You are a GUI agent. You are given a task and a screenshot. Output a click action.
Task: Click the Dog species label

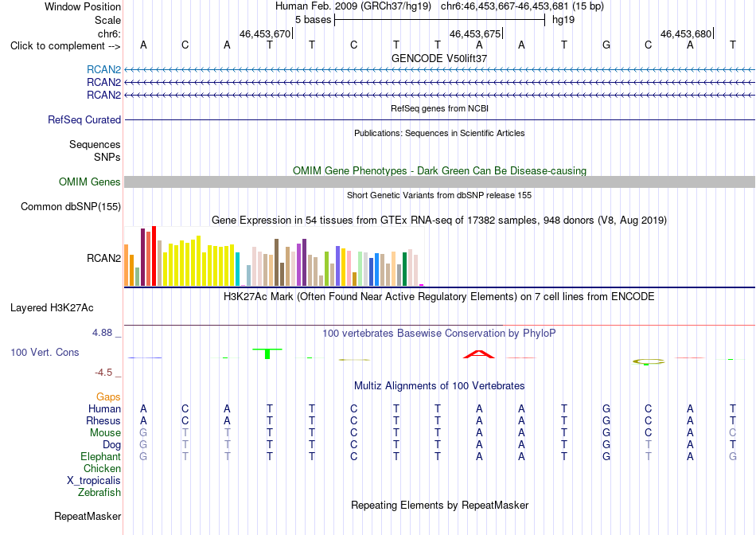112,445
